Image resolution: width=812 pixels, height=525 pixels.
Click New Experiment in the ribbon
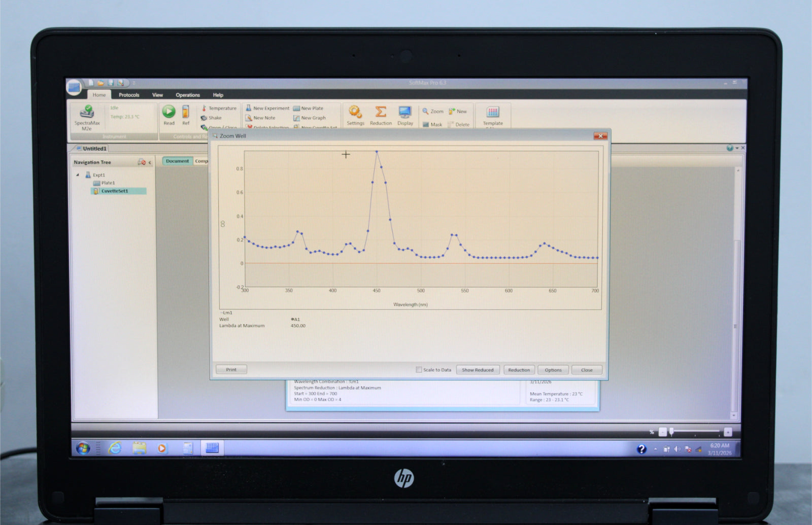click(267, 108)
